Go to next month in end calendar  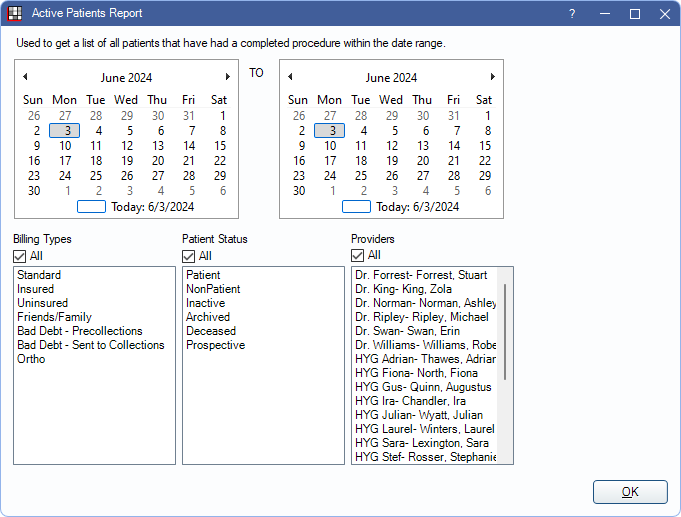(x=492, y=77)
